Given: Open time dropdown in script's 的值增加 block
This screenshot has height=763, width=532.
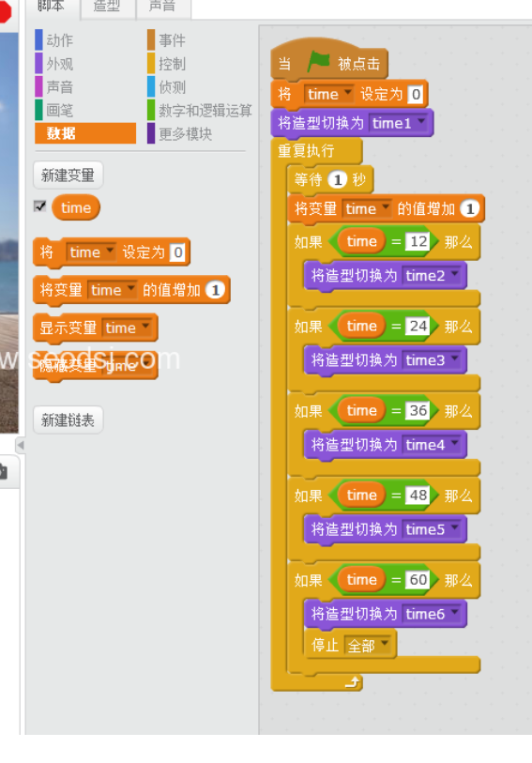Looking at the screenshot, I should [367, 208].
